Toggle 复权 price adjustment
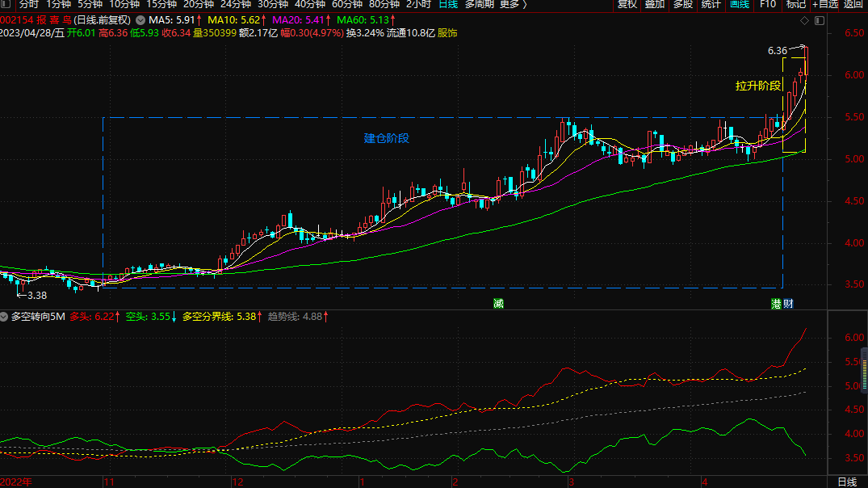 point(627,5)
